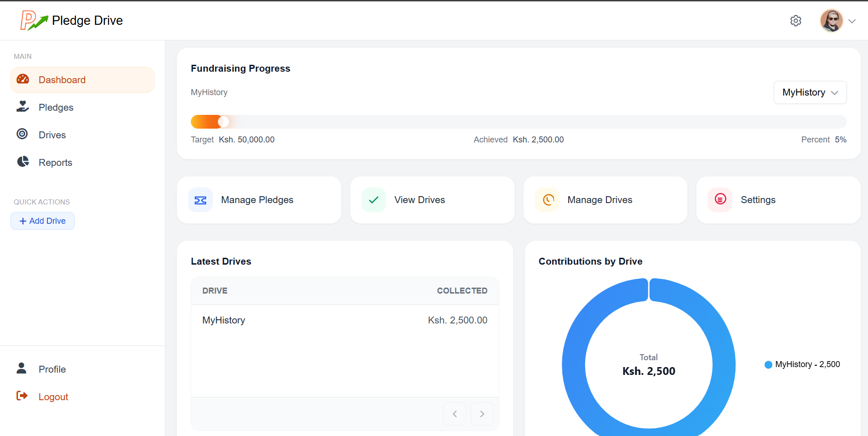
Task: Click the Logout icon in sidebar
Action: [22, 396]
